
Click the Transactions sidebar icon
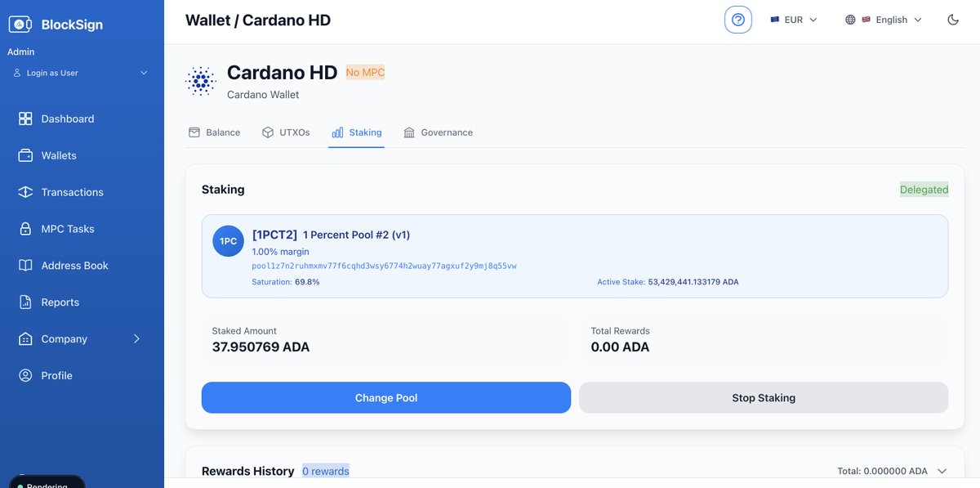25,192
